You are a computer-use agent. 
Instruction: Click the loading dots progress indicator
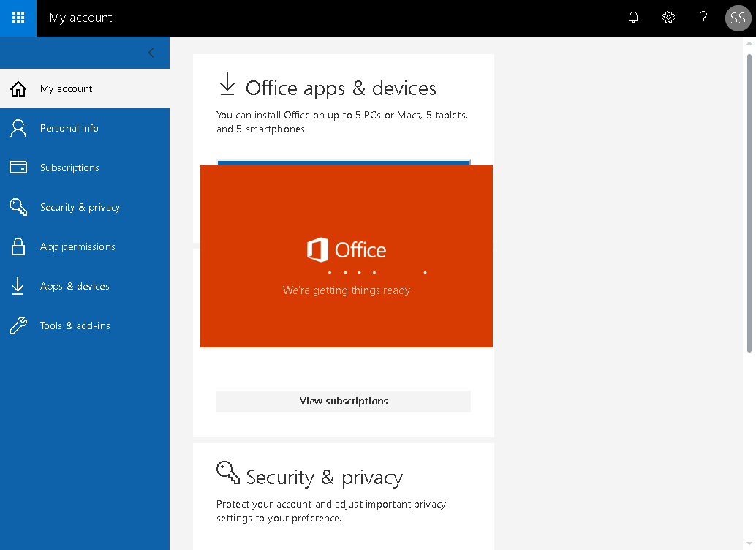click(x=377, y=273)
